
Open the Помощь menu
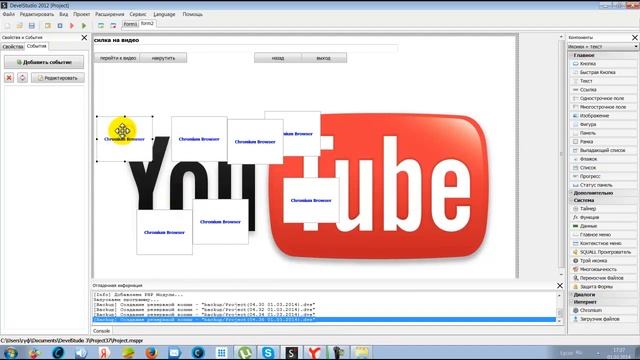(192, 14)
